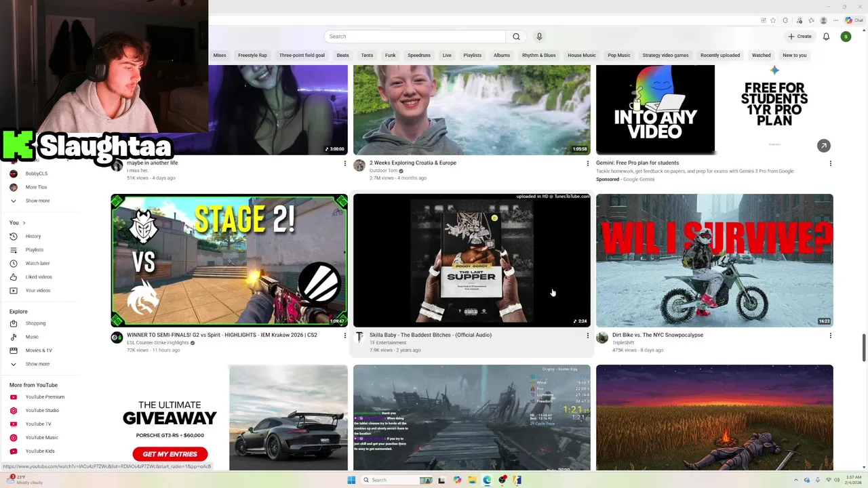
Task: Open YouTube Kids in the sidebar
Action: (x=41, y=451)
